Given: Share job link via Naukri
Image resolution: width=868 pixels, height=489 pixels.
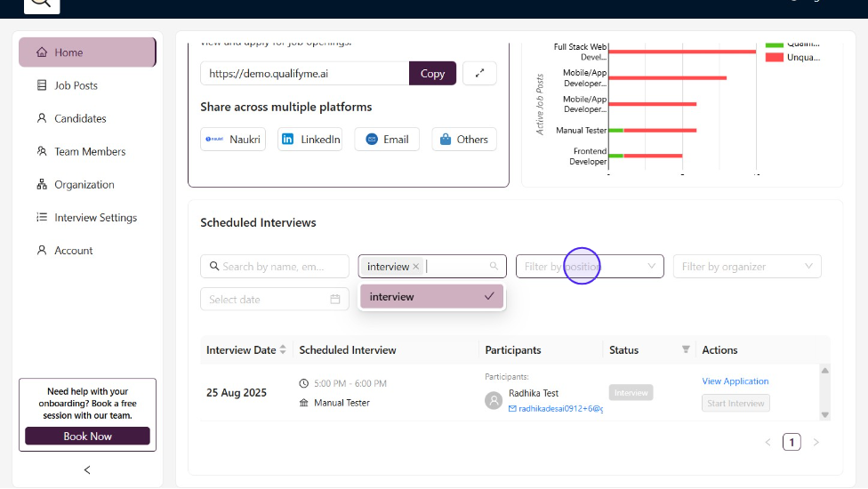Looking at the screenshot, I should point(233,140).
